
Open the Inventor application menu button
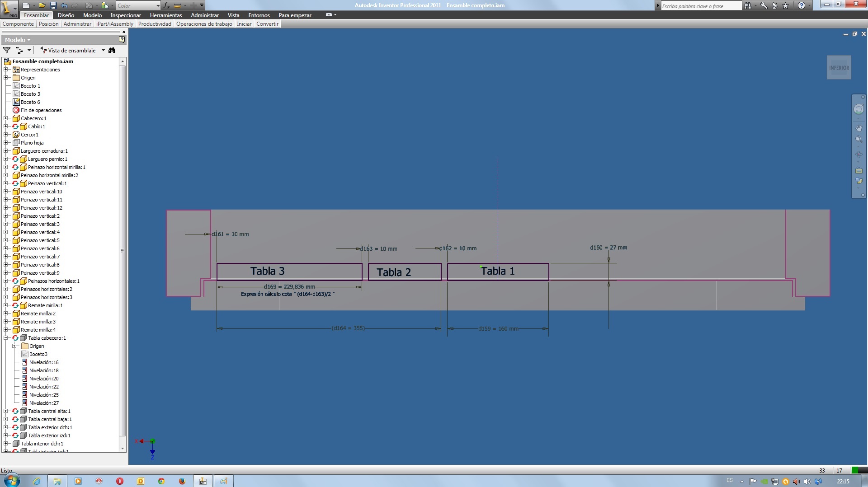click(x=9, y=9)
